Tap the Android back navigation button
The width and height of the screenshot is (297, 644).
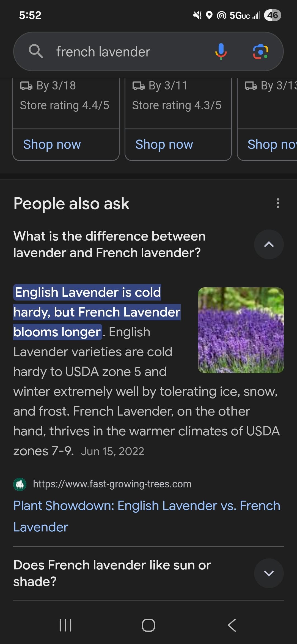click(232, 625)
